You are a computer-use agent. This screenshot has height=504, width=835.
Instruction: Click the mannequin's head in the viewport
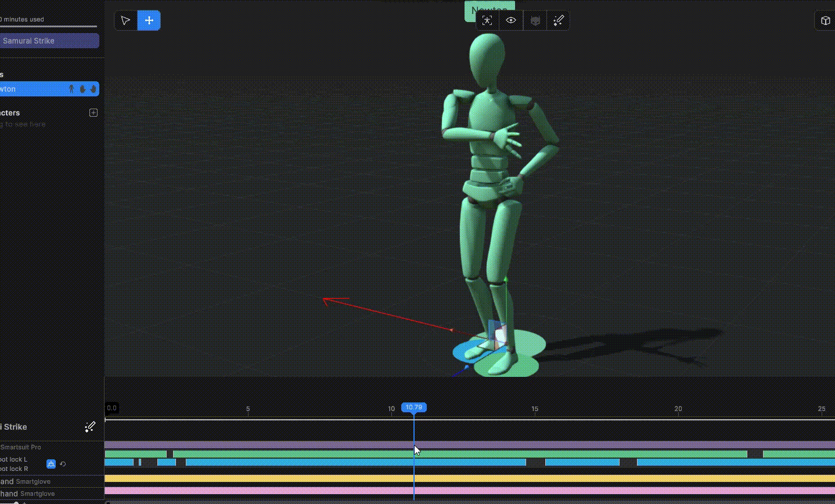[487, 60]
